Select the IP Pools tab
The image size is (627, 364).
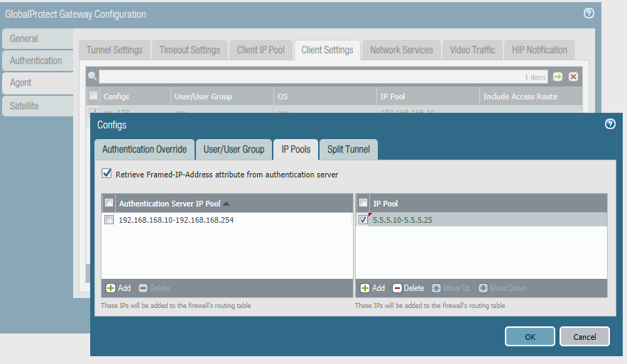coord(295,150)
